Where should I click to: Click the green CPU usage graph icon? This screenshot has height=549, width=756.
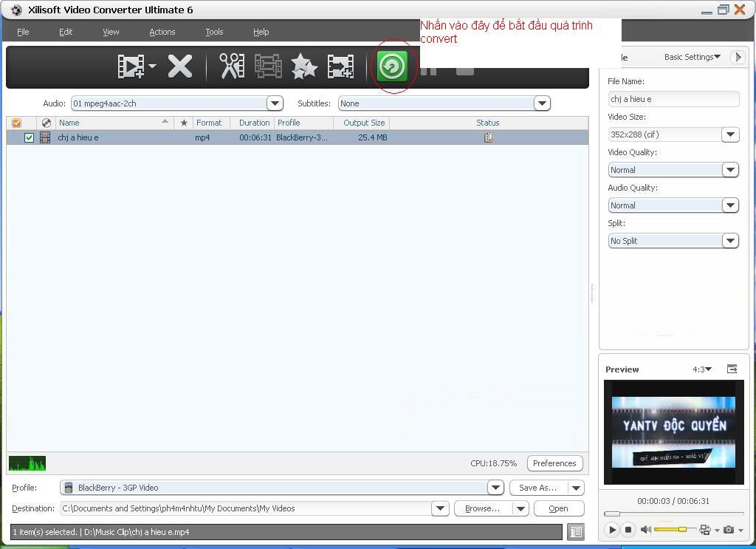(27, 463)
